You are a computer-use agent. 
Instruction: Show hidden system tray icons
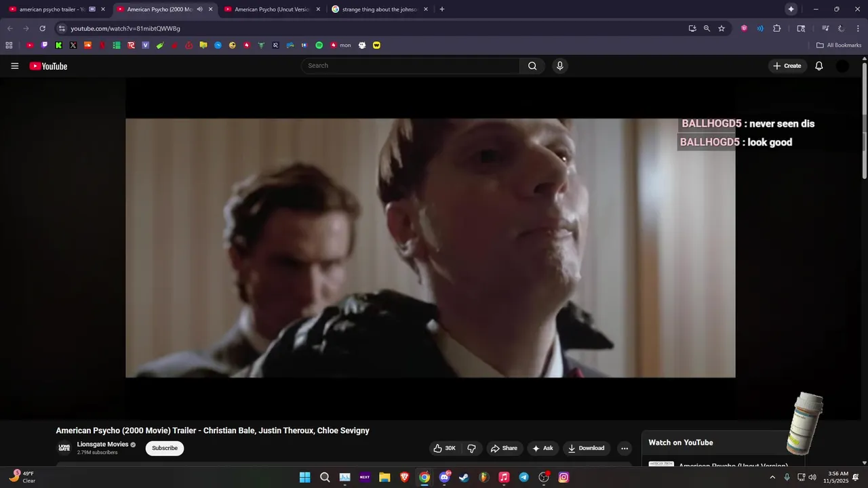(772, 477)
